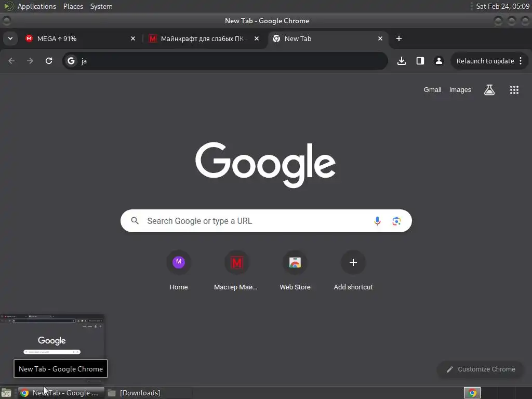Reload the current page
Screen dimensions: 532x399
pos(49,61)
